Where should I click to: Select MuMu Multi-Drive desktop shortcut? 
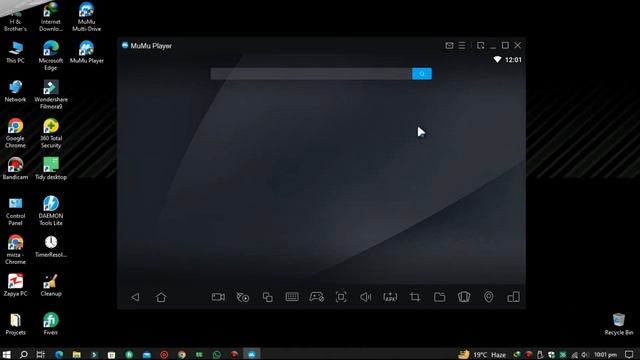[87, 17]
